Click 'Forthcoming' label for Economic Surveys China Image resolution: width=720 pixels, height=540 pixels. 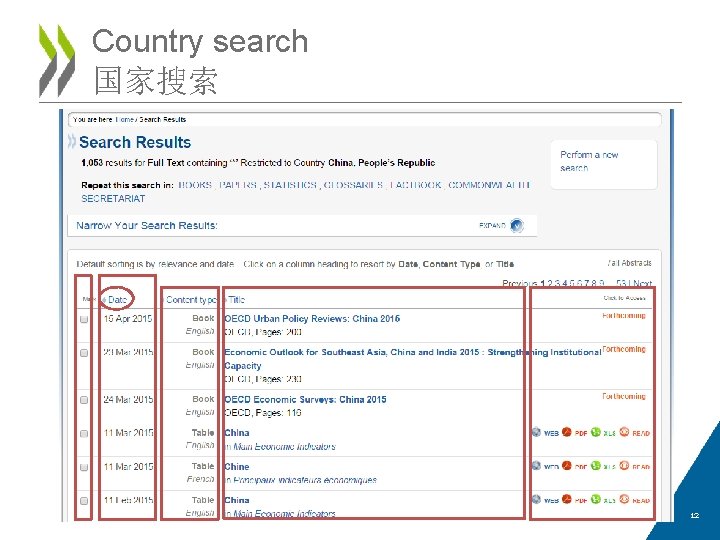pos(624,396)
